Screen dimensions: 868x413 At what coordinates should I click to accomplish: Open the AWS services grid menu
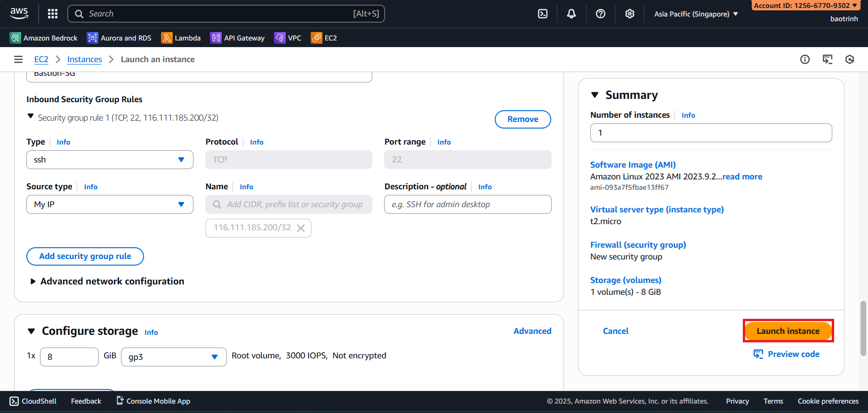(x=53, y=14)
